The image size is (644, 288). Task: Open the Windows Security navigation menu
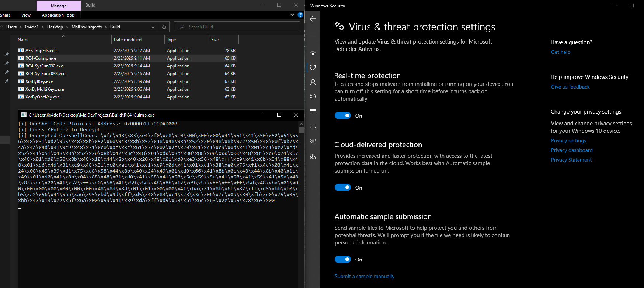pos(313,35)
